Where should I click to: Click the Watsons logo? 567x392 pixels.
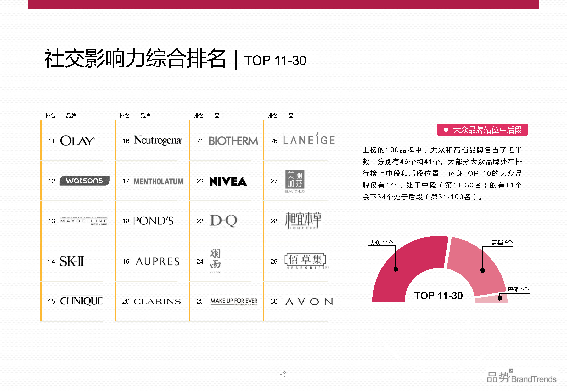coord(84,181)
